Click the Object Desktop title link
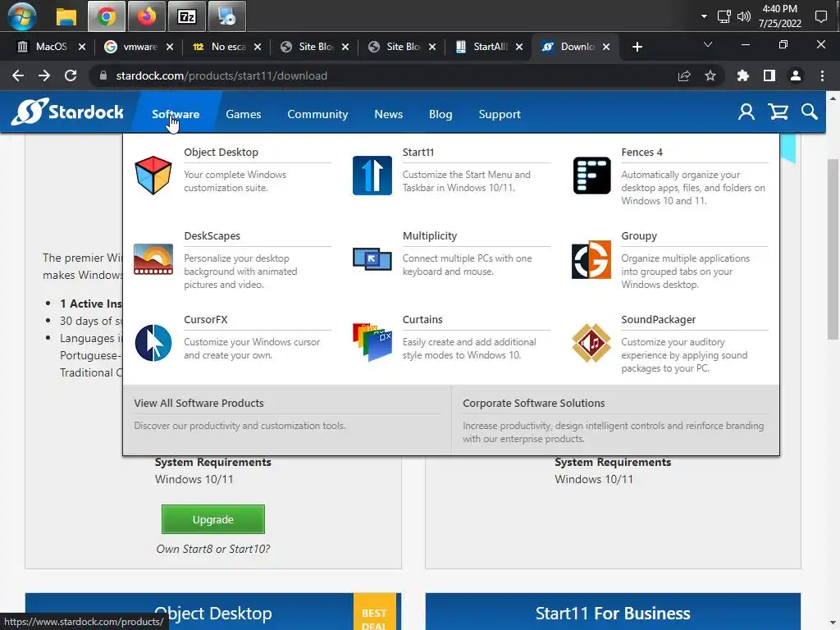This screenshot has height=630, width=840. [x=221, y=152]
